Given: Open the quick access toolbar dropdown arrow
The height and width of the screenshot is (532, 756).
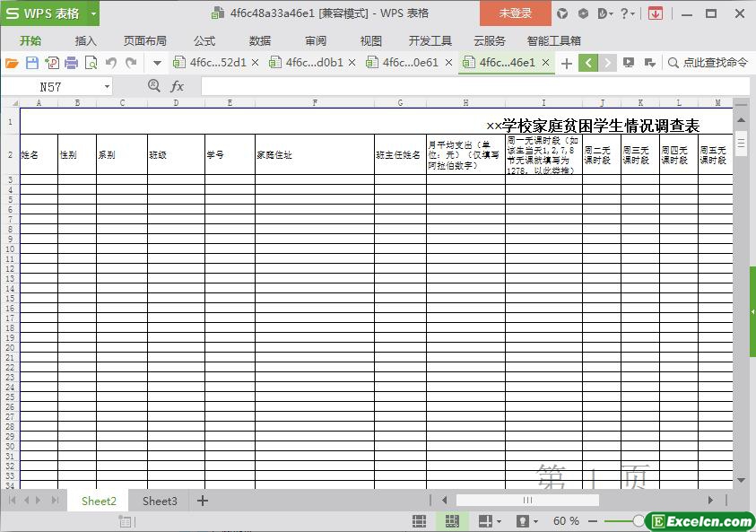Looking at the screenshot, I should coord(157,63).
